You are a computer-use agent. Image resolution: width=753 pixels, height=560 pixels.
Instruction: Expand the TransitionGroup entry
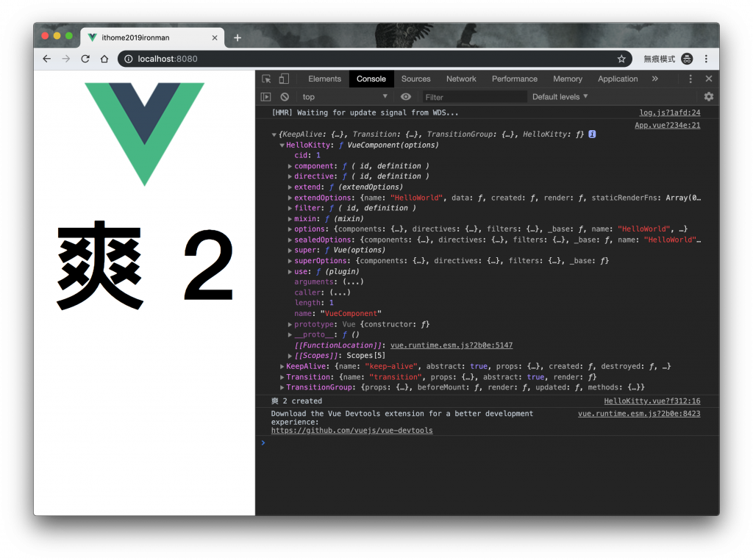point(282,388)
